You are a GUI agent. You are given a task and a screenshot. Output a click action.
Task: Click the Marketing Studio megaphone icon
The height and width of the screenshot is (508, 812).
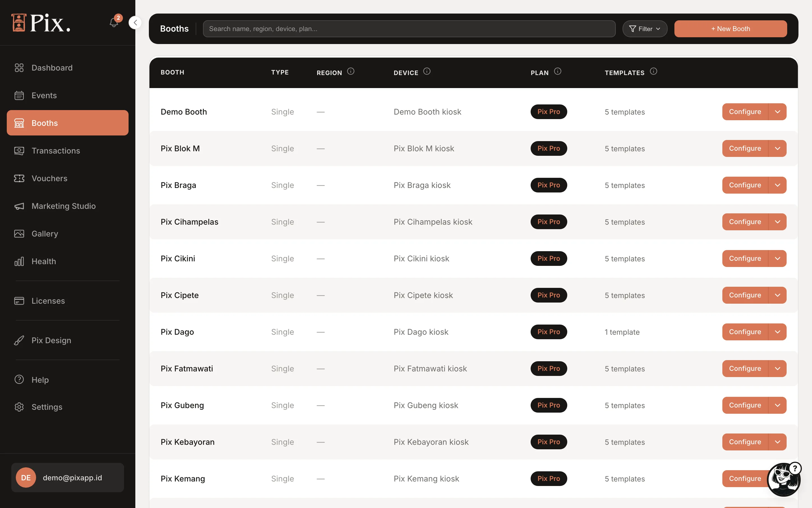point(19,206)
